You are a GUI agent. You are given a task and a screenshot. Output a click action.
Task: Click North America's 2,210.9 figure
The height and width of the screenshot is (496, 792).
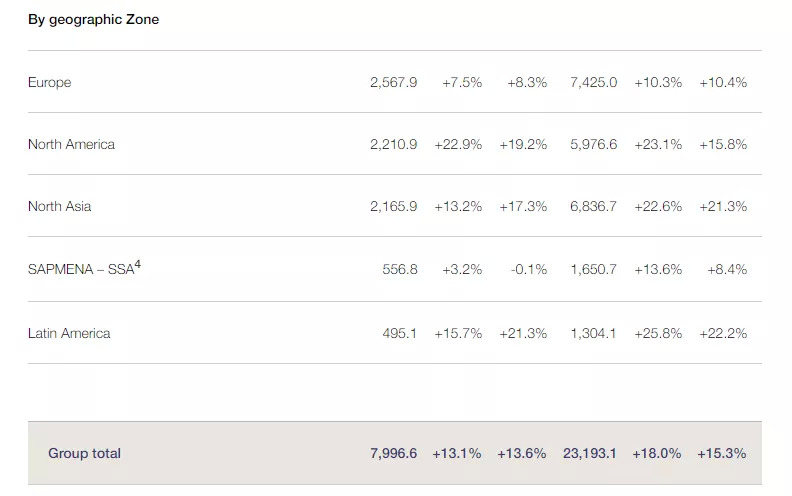pyautogui.click(x=393, y=145)
